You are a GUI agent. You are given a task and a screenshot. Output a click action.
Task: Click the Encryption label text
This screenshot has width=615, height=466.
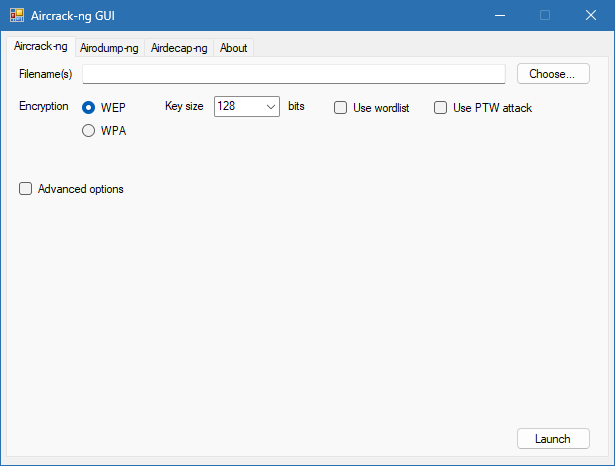click(44, 106)
